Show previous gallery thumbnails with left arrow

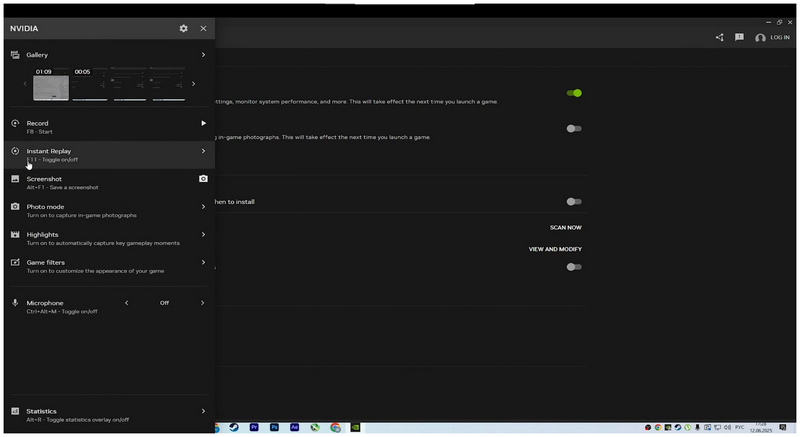(x=25, y=84)
